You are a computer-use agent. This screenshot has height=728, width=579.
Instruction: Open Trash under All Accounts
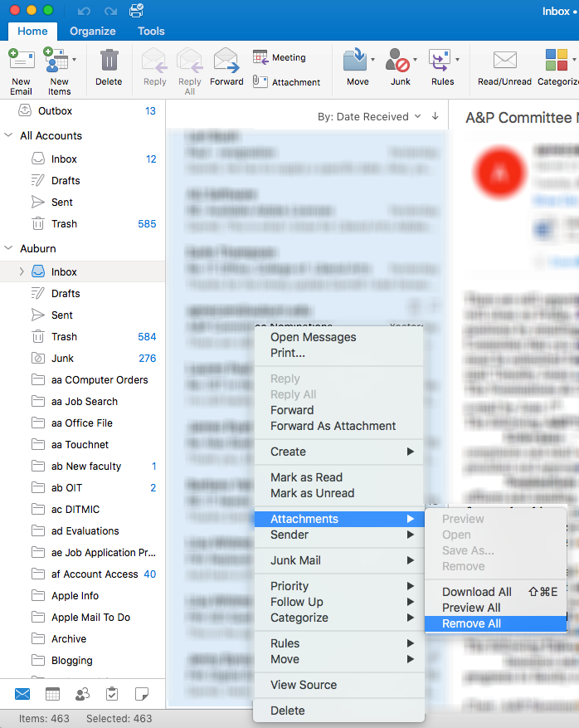click(x=83, y=224)
